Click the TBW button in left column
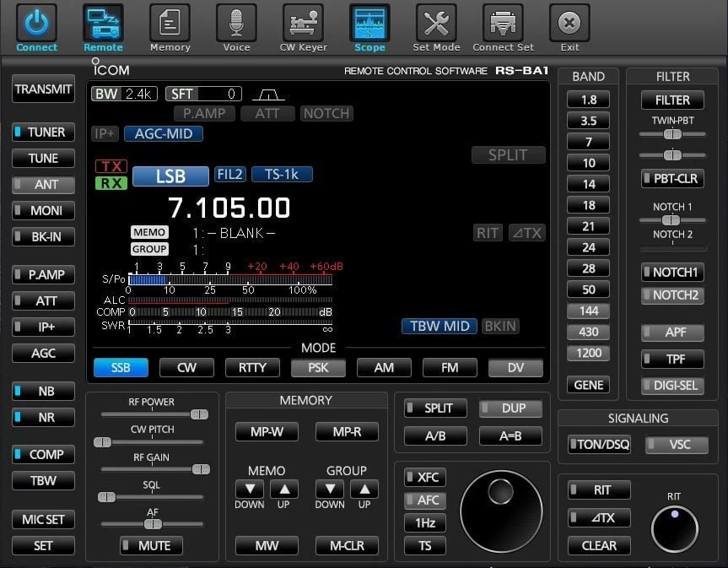728x568 pixels. (43, 480)
